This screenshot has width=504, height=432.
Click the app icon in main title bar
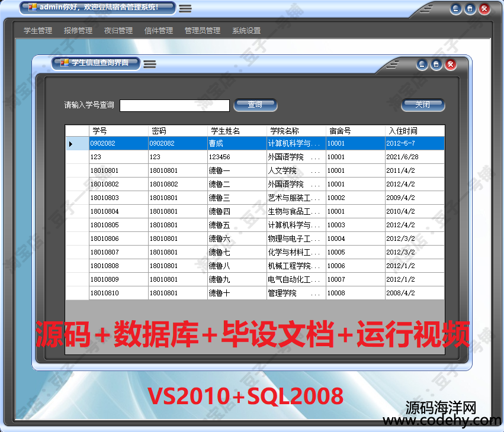33,7
